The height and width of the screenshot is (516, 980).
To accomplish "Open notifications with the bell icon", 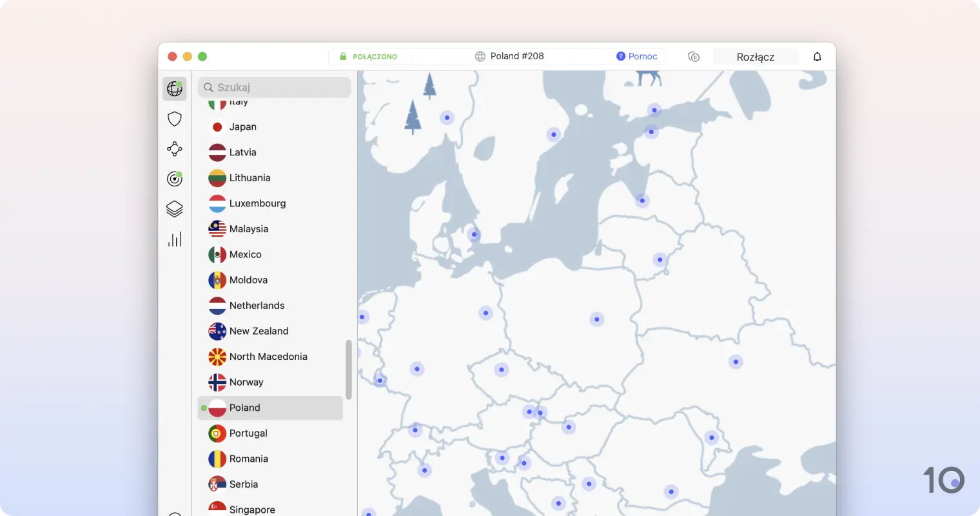I will pyautogui.click(x=817, y=57).
